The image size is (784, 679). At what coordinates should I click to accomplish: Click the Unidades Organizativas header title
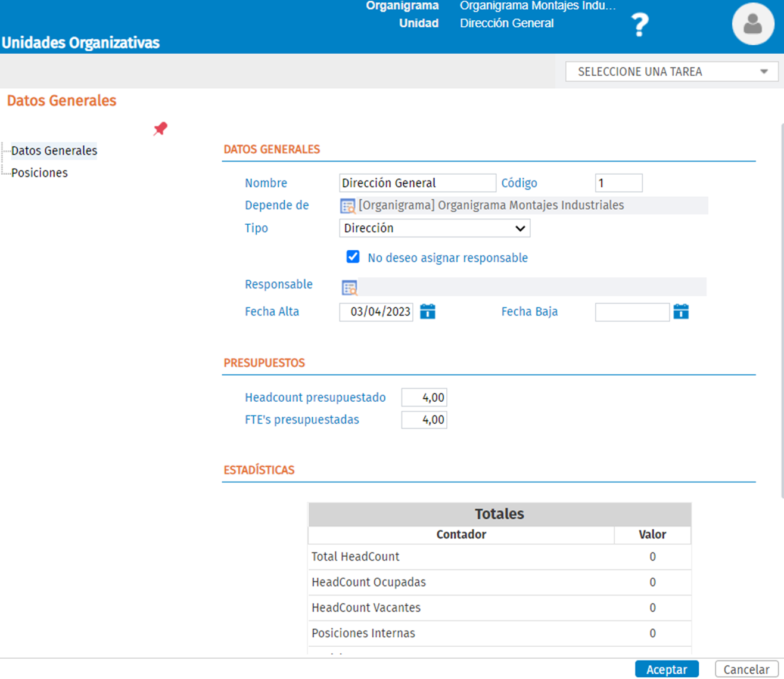coord(81,43)
